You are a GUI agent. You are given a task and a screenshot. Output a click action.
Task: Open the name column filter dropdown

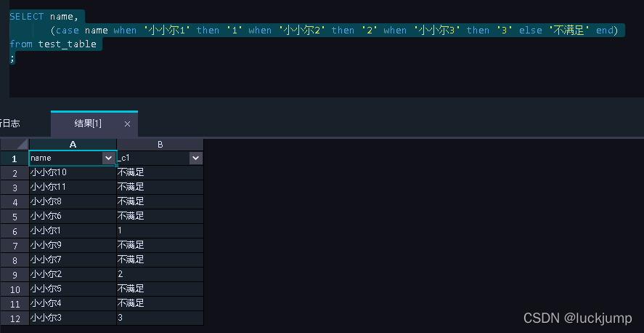pyautogui.click(x=108, y=158)
